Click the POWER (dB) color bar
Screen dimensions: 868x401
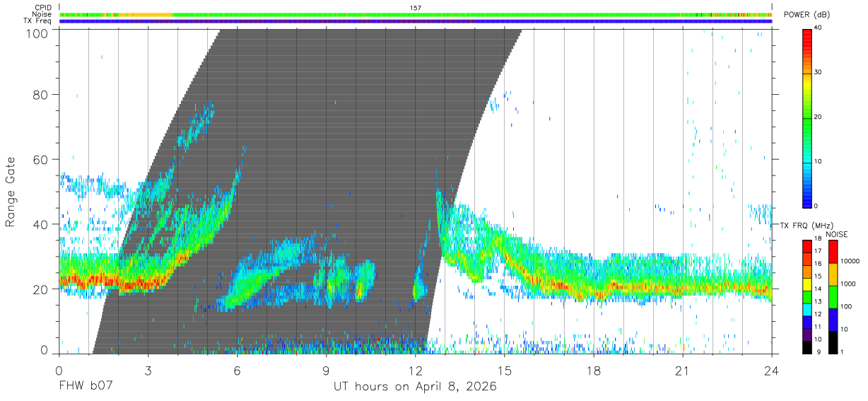coord(807,117)
